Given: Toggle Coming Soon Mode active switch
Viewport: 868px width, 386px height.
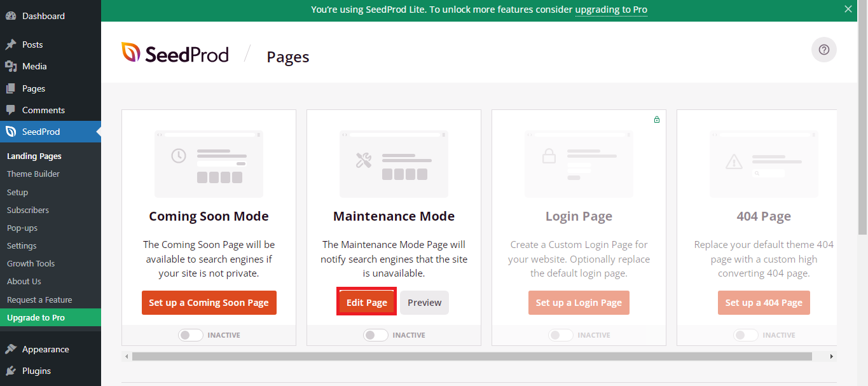Looking at the screenshot, I should [x=191, y=335].
